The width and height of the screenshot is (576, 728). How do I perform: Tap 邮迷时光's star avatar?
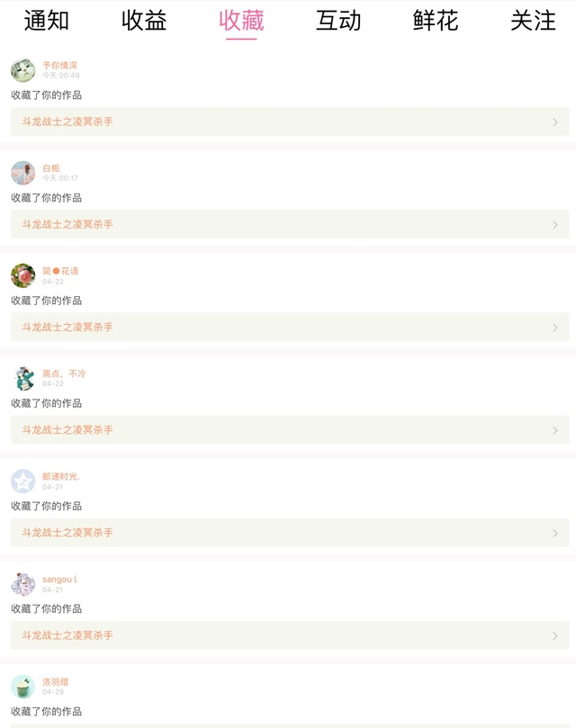pyautogui.click(x=23, y=481)
